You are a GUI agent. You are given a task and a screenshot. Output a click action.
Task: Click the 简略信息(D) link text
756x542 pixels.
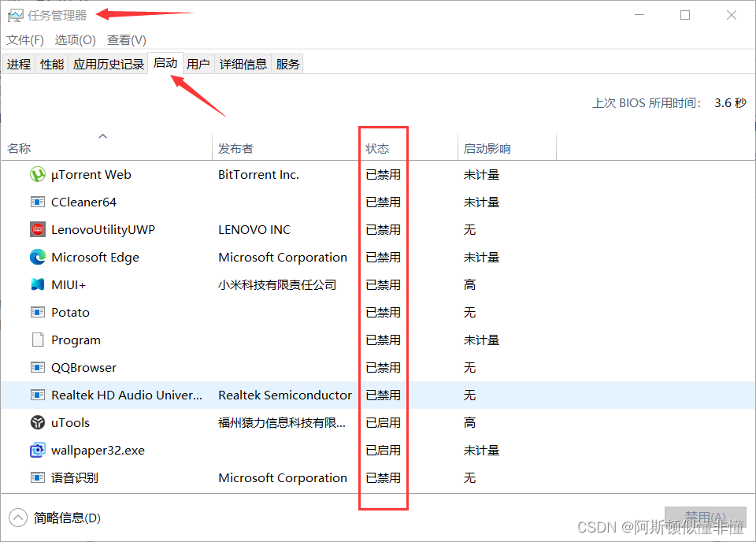coord(67,518)
